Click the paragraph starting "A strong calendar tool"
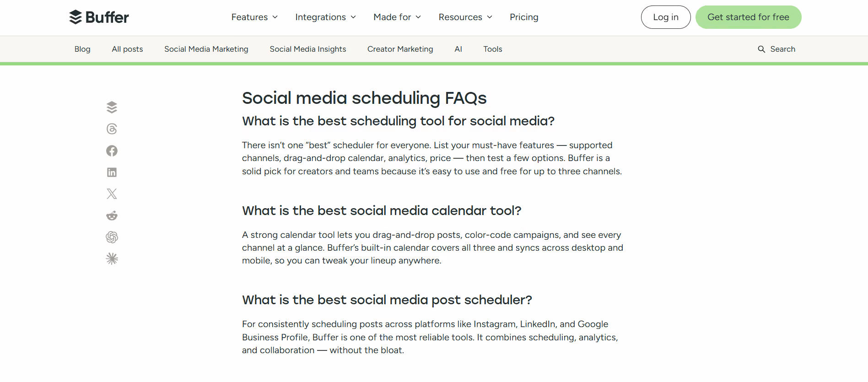The height and width of the screenshot is (382, 868). tap(432, 247)
